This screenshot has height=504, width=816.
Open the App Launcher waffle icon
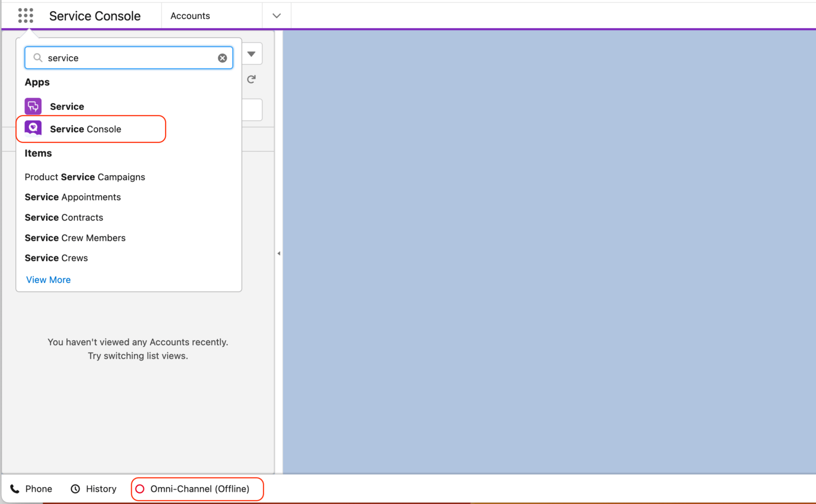pyautogui.click(x=25, y=15)
